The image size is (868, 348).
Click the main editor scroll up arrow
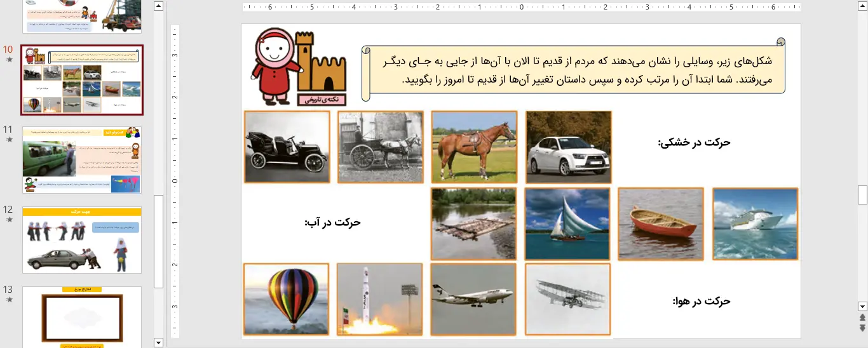pyautogui.click(x=862, y=6)
